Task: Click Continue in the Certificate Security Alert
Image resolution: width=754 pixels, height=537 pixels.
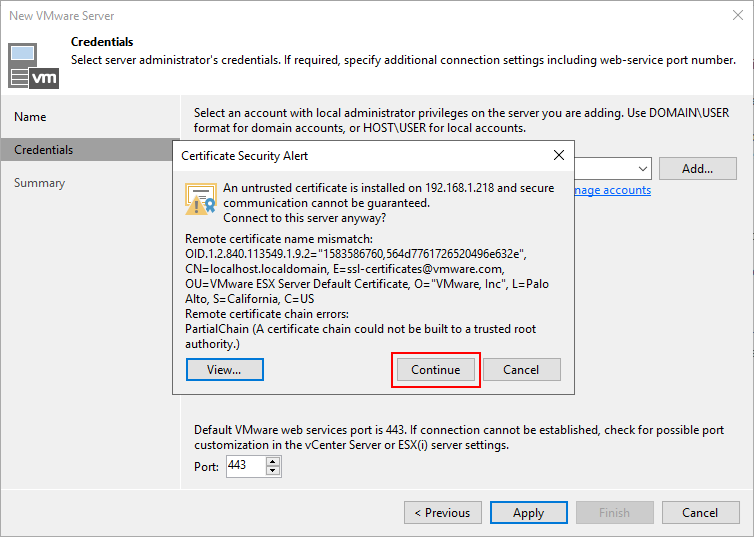Action: pyautogui.click(x=436, y=369)
